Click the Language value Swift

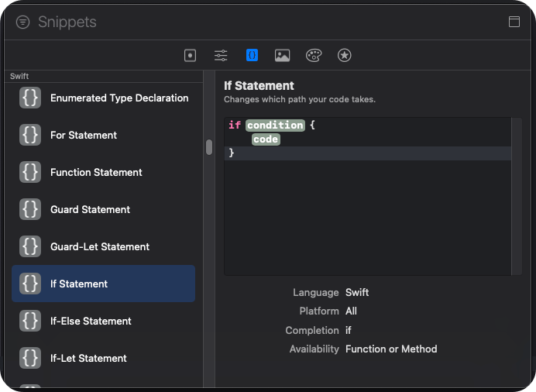tap(357, 293)
